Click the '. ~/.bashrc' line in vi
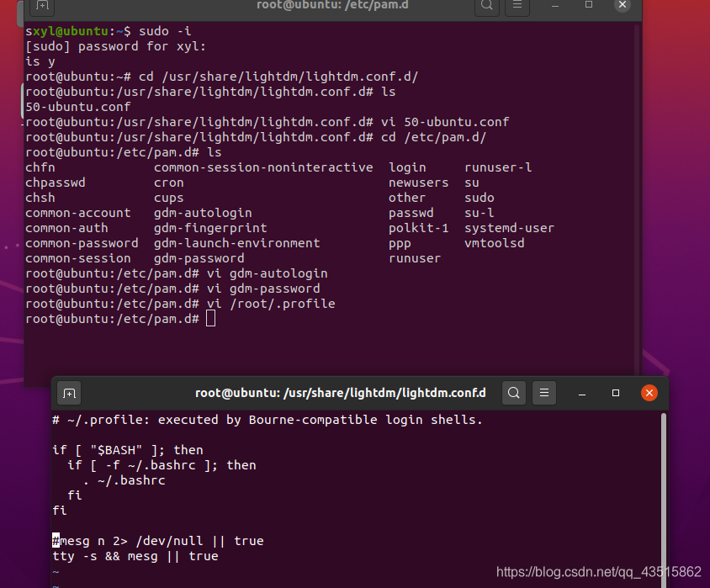710x588 pixels. pyautogui.click(x=124, y=480)
